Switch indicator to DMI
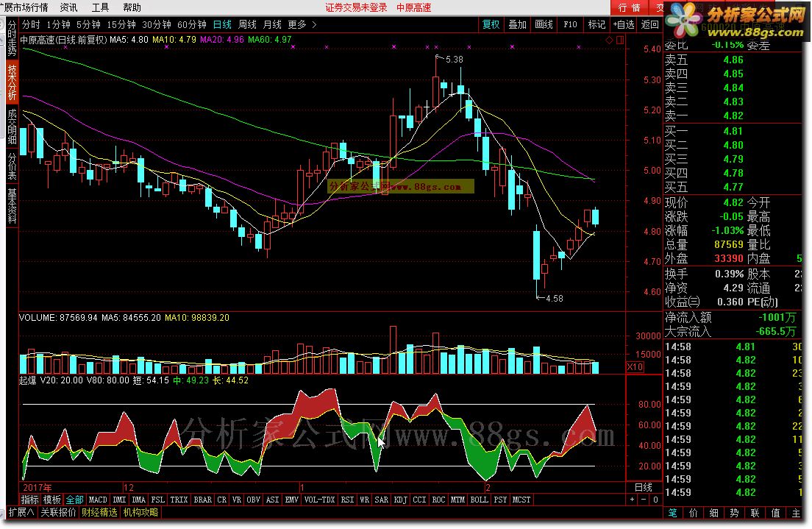Image resolution: width=812 pixels, height=529 pixels. point(120,500)
